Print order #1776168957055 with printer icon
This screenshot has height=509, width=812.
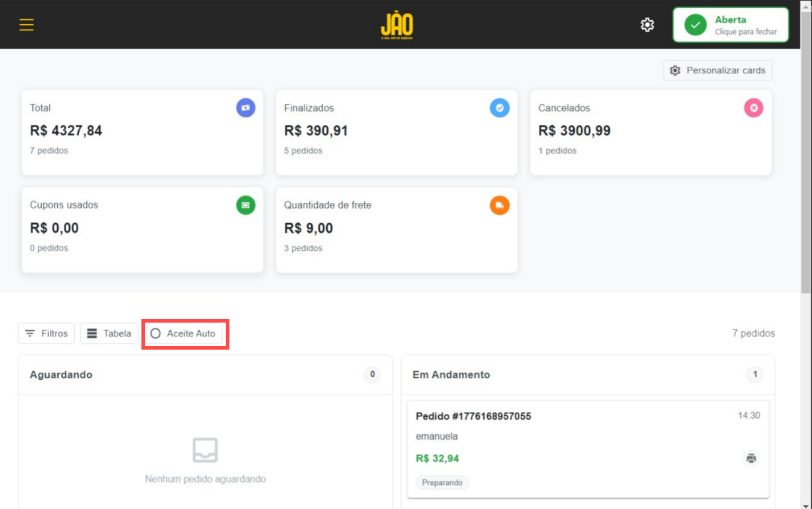(751, 458)
